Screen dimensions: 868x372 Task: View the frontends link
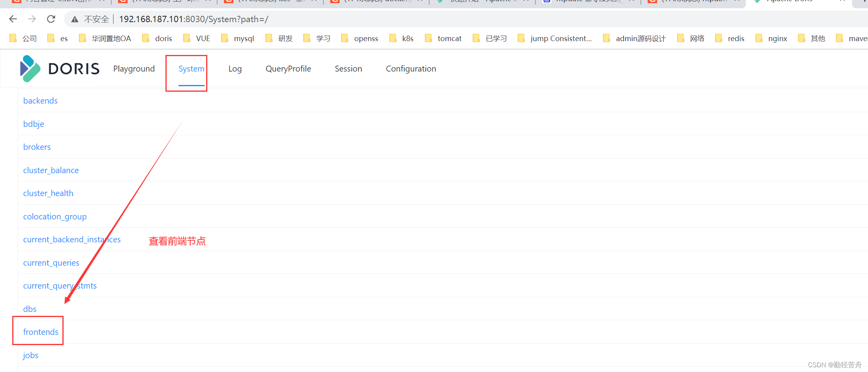(41, 332)
